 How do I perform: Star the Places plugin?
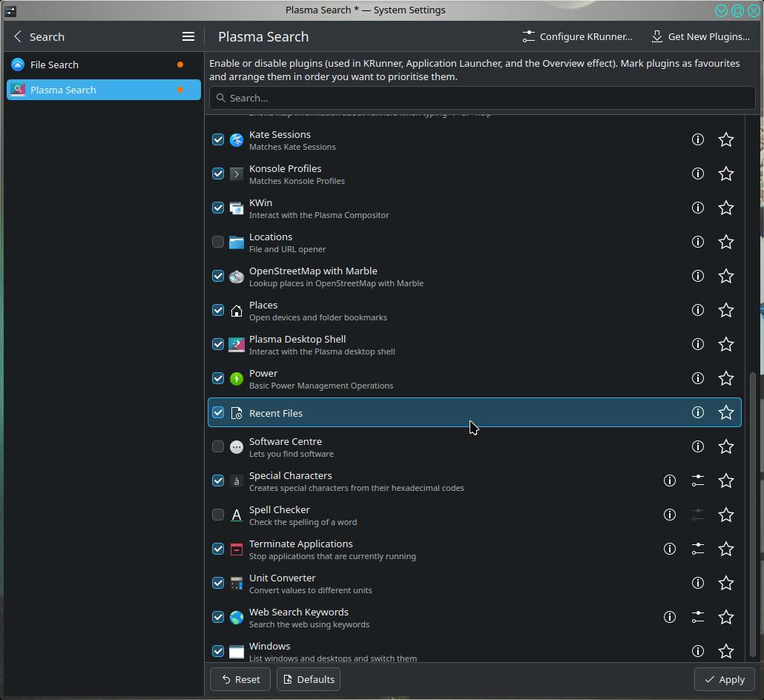726,310
